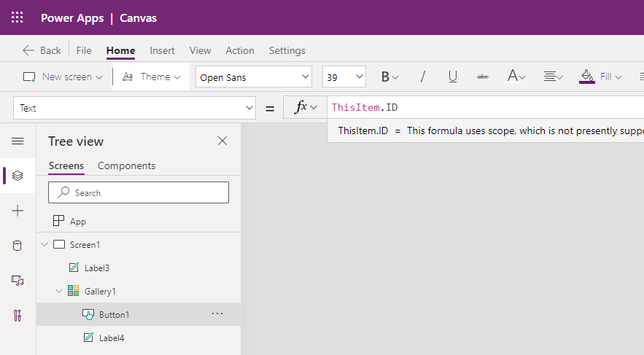
Task: Select the Tree view layers icon
Action: pyautogui.click(x=18, y=176)
